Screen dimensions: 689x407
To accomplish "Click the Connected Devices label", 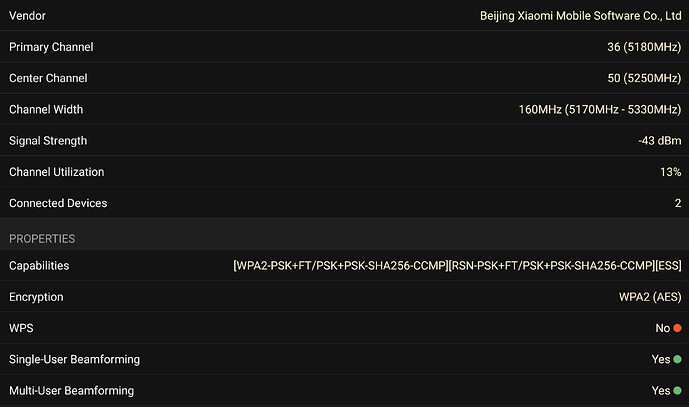I will (58, 203).
